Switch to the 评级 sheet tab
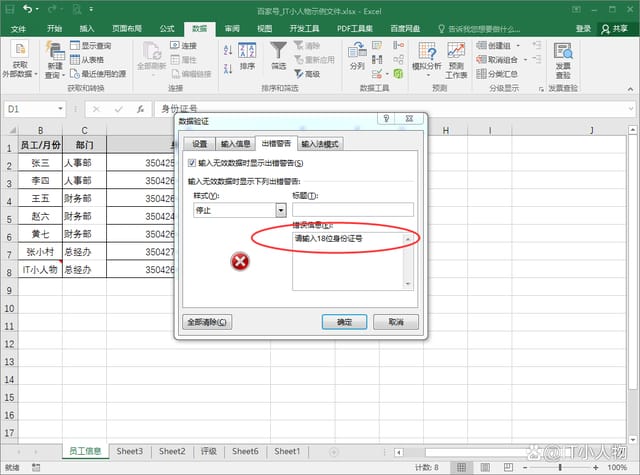 [209, 451]
